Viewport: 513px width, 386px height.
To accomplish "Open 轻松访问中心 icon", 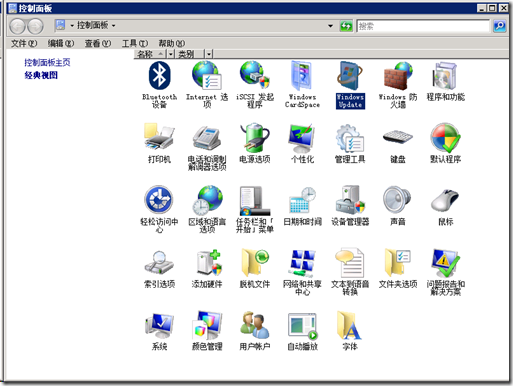I will tap(159, 209).
